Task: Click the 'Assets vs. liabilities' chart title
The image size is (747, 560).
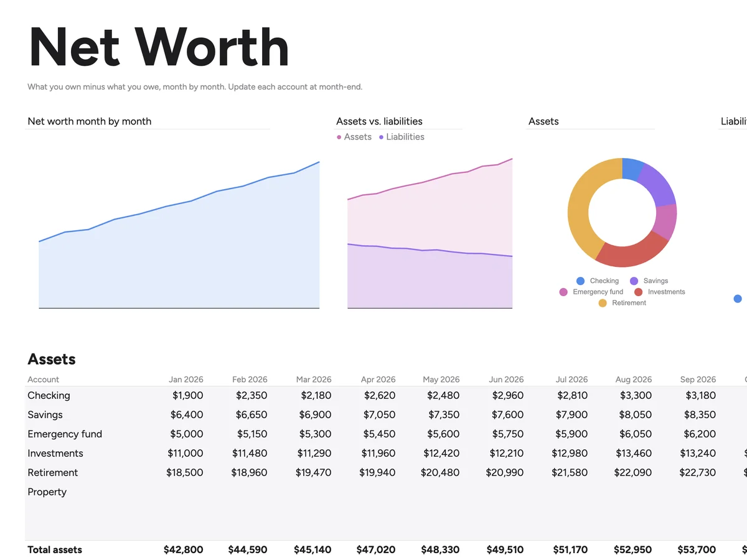Action: tap(379, 121)
